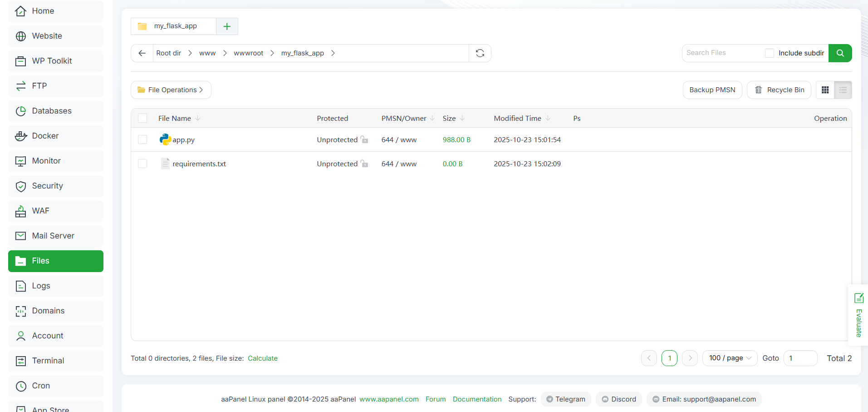Add new tab with plus icon
Viewport: 868px width, 412px height.
(227, 26)
